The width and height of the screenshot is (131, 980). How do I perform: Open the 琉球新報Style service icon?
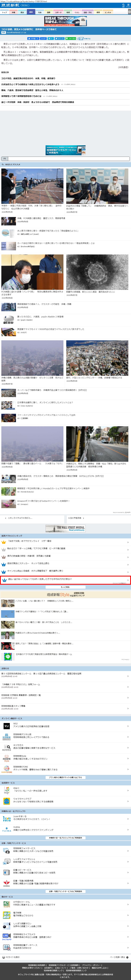pyautogui.click(x=7, y=758)
